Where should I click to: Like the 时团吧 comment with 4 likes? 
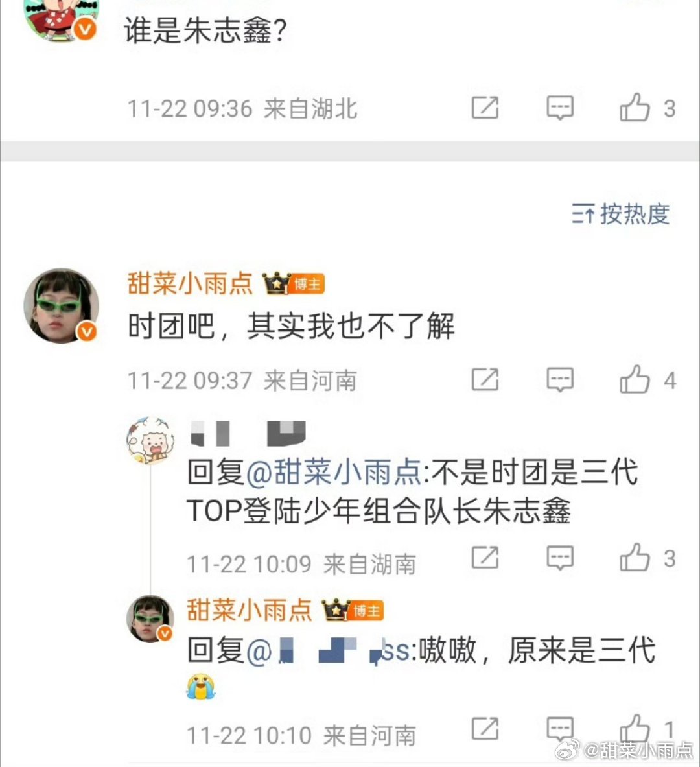point(635,379)
